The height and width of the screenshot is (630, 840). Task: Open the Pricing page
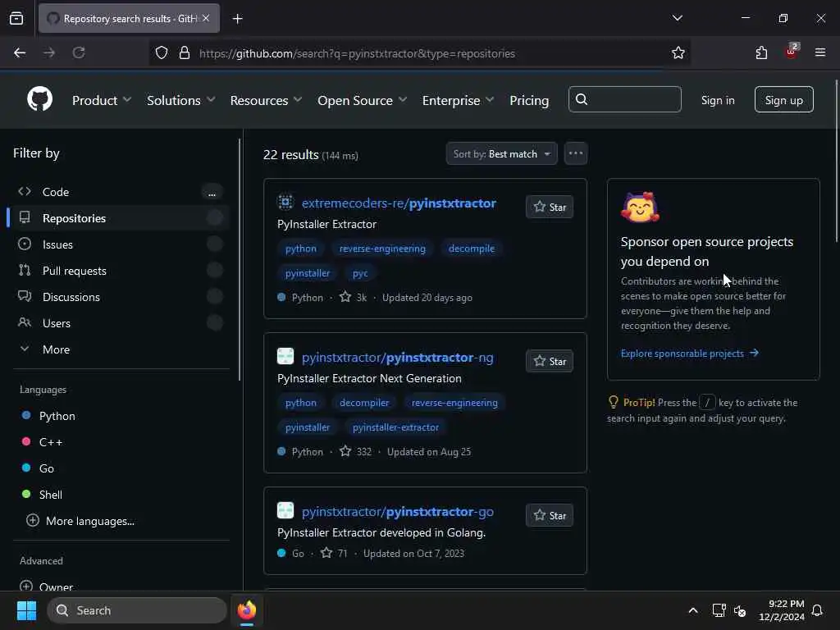coord(529,100)
